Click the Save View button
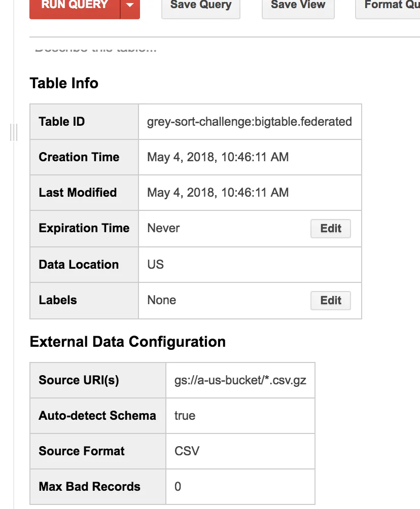This screenshot has width=420, height=509. [x=298, y=7]
